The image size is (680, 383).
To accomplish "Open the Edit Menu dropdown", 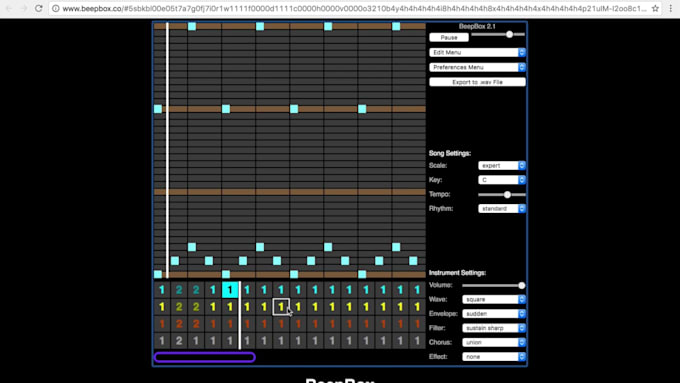I will point(477,52).
